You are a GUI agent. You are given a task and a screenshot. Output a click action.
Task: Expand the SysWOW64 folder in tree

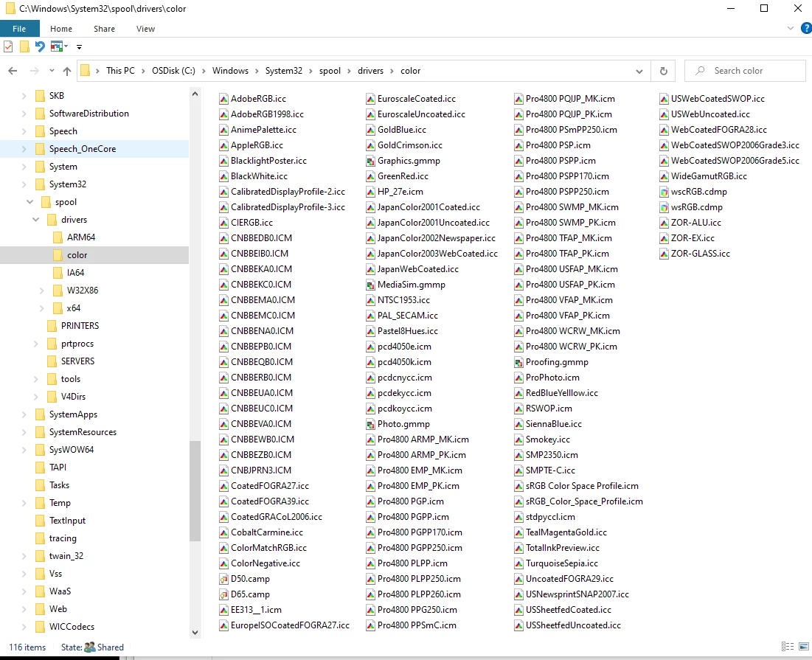pos(24,450)
